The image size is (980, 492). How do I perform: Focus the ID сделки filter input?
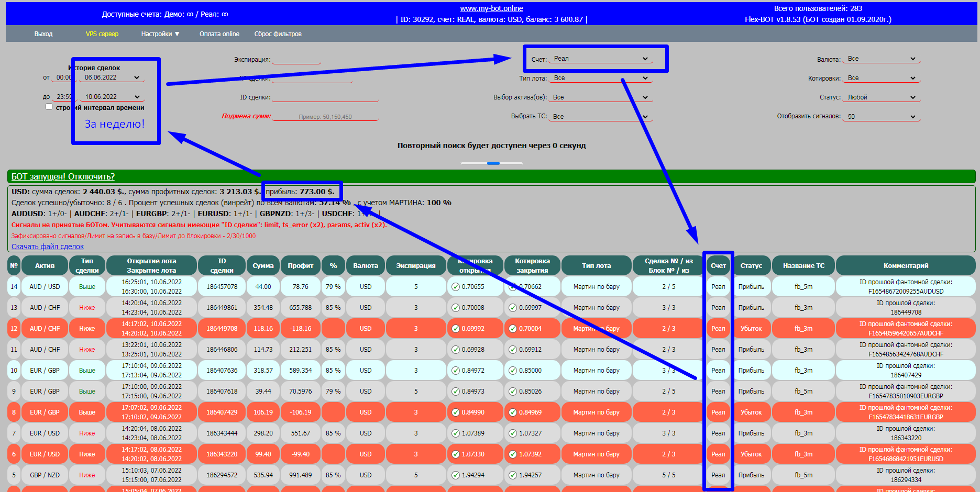(x=325, y=97)
